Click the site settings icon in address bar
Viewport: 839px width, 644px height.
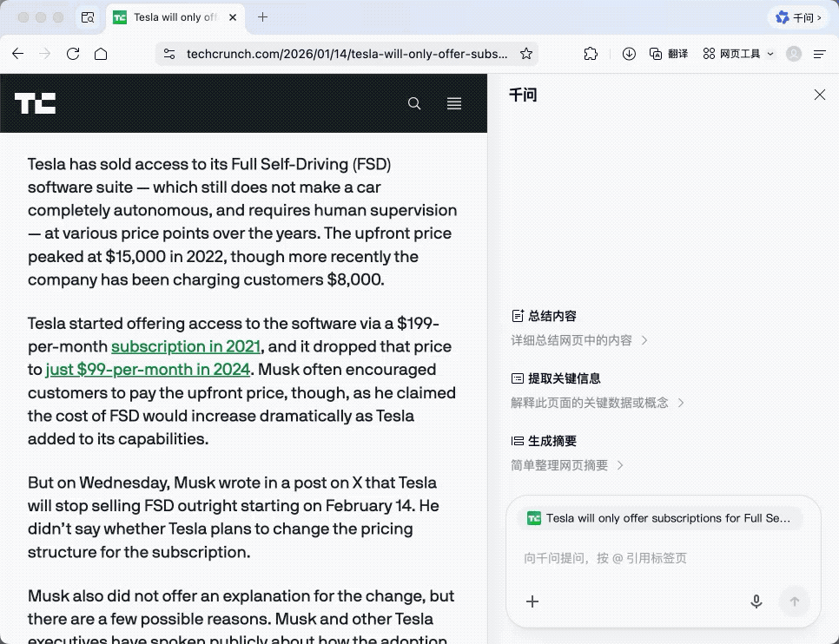coord(169,54)
